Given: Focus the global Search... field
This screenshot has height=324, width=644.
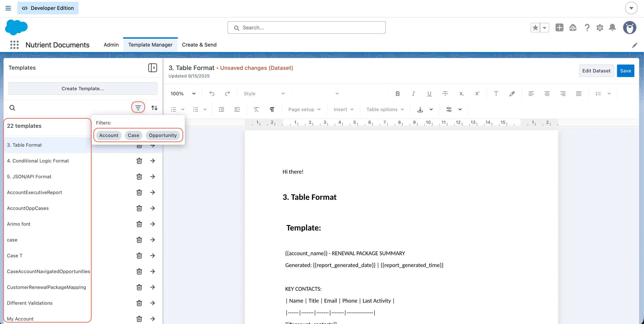Looking at the screenshot, I should (306, 27).
